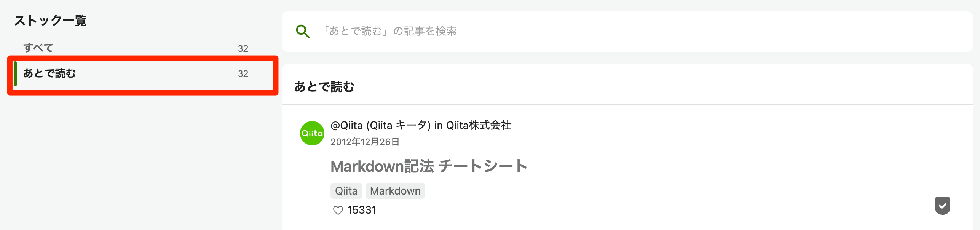Viewport: 980px width, 230px height.
Task: Open the Markdown記法 チートシート article
Action: tap(429, 166)
